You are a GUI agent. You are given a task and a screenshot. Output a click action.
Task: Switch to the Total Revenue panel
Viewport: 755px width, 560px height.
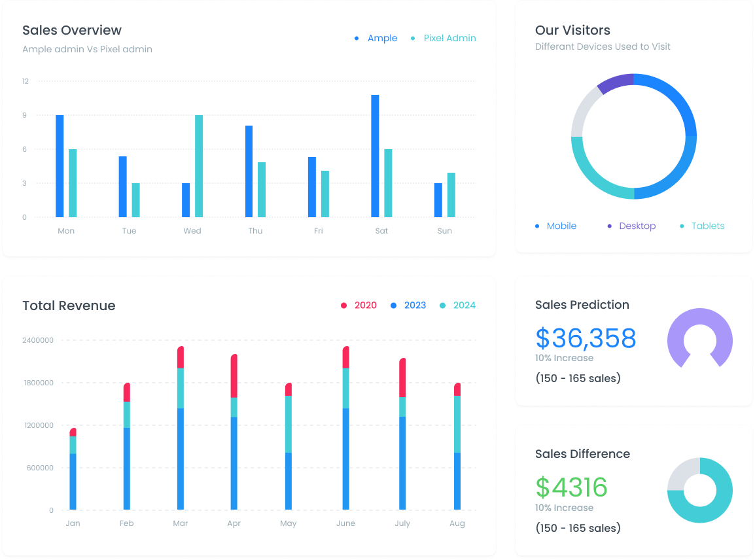pyautogui.click(x=69, y=306)
